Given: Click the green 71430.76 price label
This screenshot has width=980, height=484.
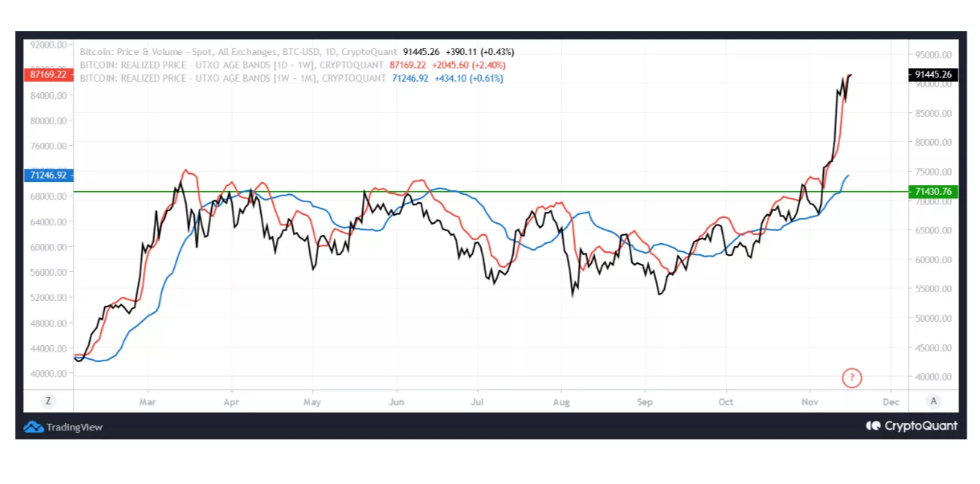Looking at the screenshot, I should coord(934,192).
